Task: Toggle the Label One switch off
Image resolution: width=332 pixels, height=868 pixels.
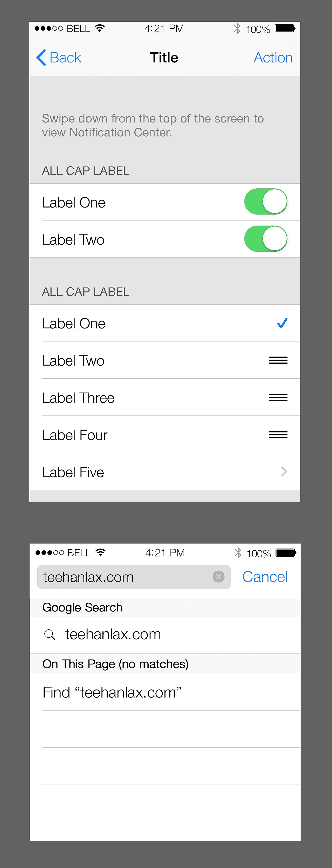Action: point(266,202)
